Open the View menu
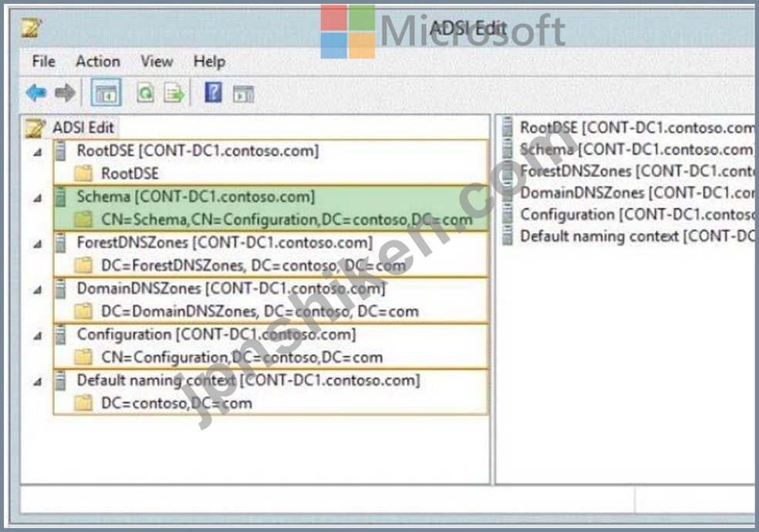The width and height of the screenshot is (759, 532). [x=157, y=62]
